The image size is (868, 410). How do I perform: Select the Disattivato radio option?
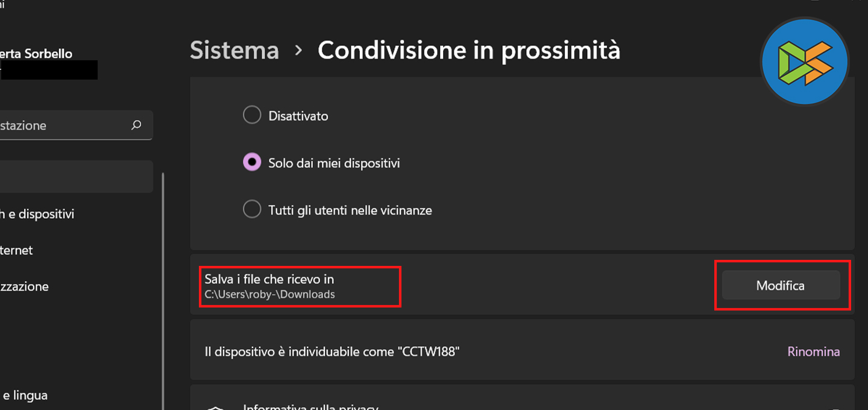click(x=252, y=115)
